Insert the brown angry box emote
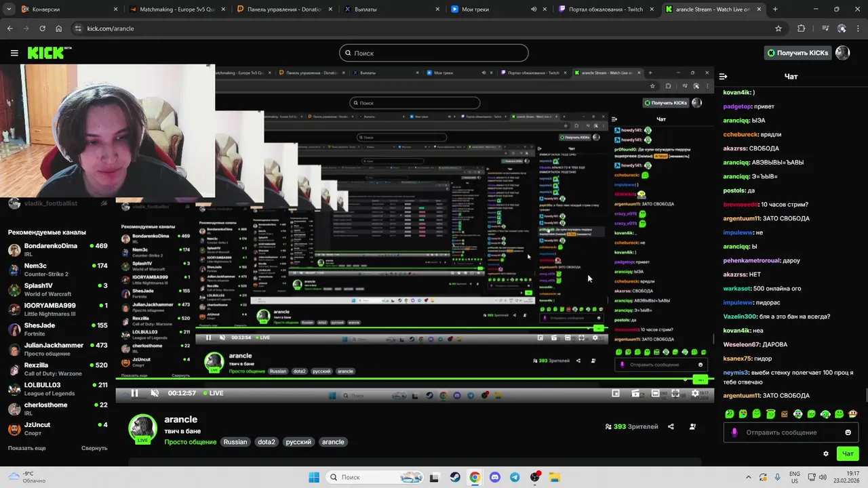 tap(785, 413)
